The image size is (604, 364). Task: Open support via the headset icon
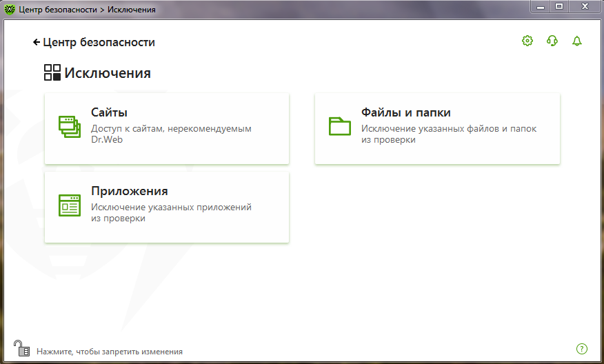[x=552, y=41]
